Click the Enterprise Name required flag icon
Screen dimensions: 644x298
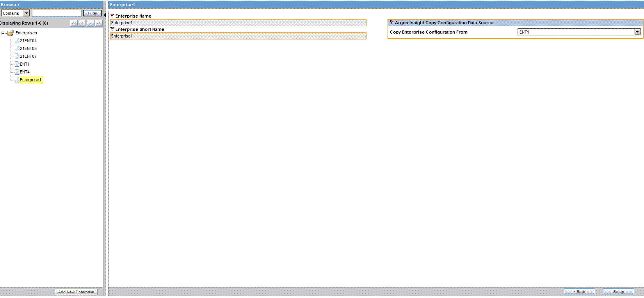tap(112, 16)
